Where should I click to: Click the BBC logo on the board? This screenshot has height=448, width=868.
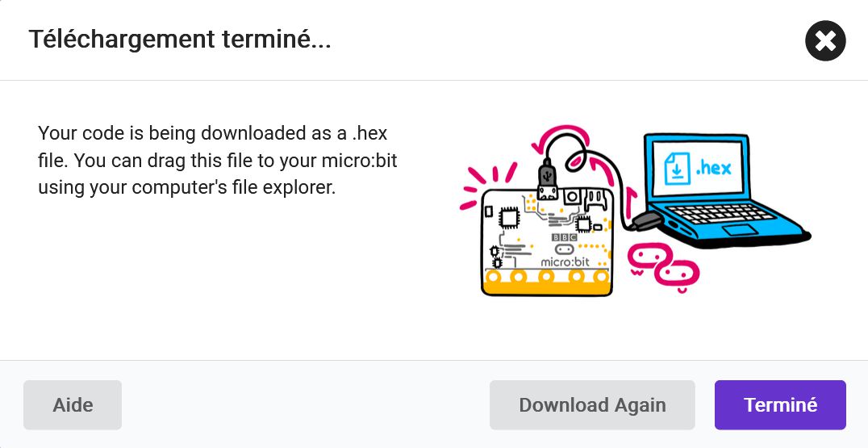(x=565, y=237)
